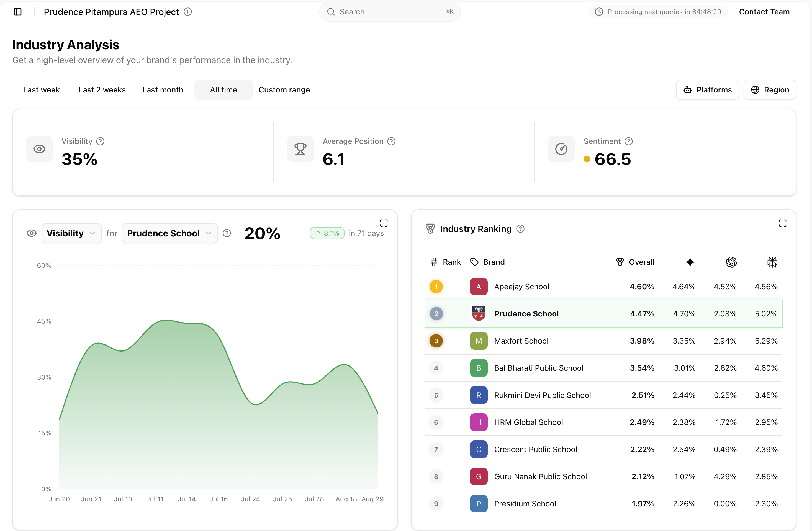Open Sentiment help icon
The width and height of the screenshot is (812, 531).
click(628, 141)
